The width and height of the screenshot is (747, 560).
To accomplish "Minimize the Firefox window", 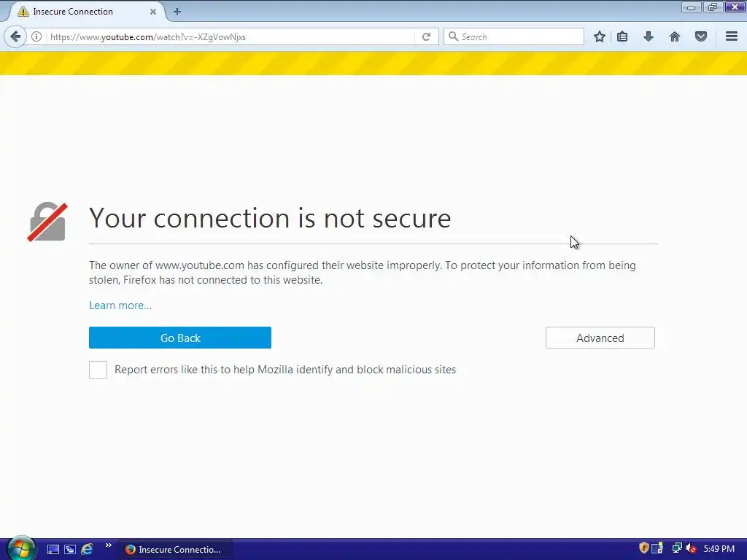I will pos(692,7).
